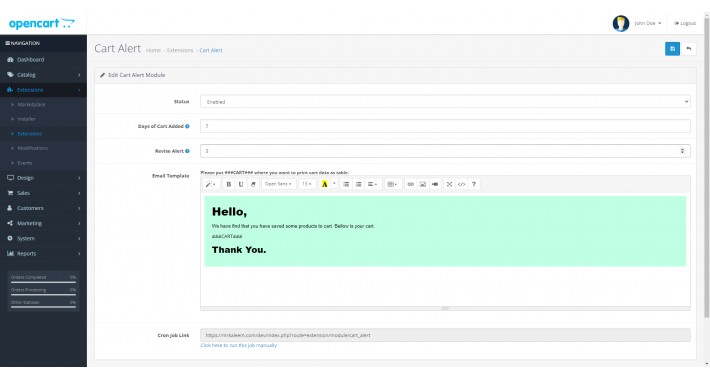710x380 pixels.
Task: Open Modifications submenu item
Action: [43, 148]
